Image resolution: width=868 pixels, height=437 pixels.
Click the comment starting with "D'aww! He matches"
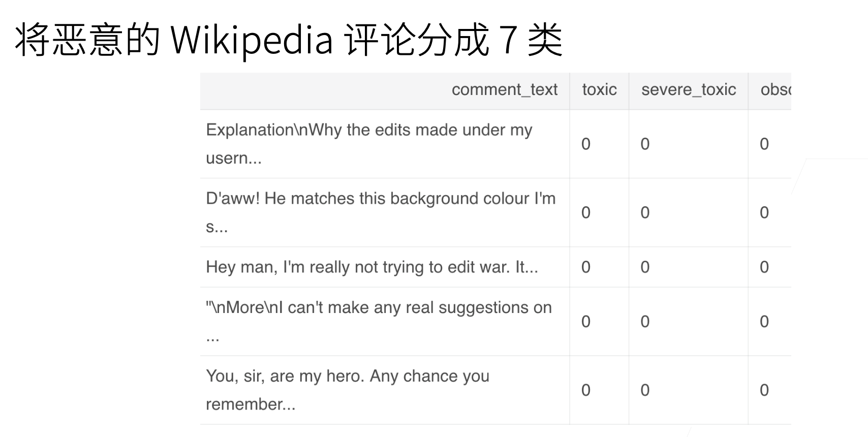click(x=380, y=212)
